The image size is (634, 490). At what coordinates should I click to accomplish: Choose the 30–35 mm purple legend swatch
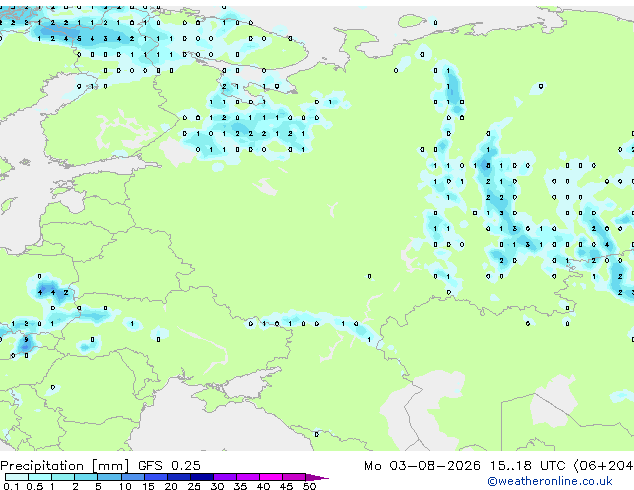pyautogui.click(x=225, y=477)
